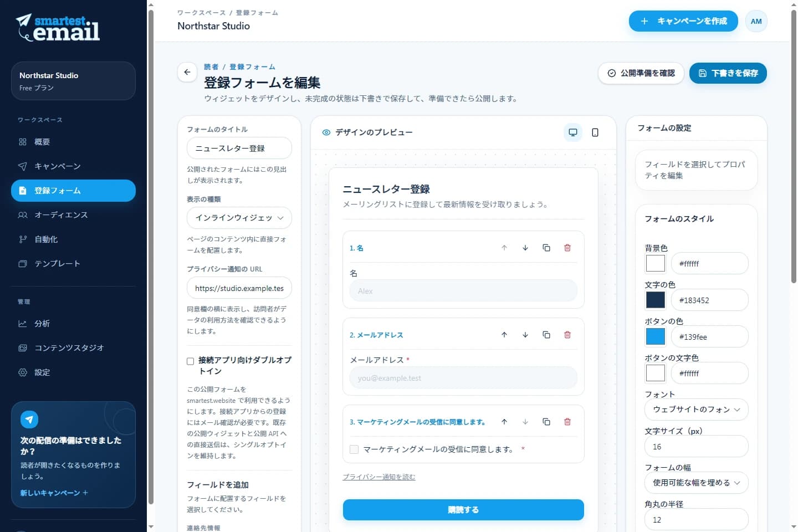Open the フォント dropdown

point(697,410)
